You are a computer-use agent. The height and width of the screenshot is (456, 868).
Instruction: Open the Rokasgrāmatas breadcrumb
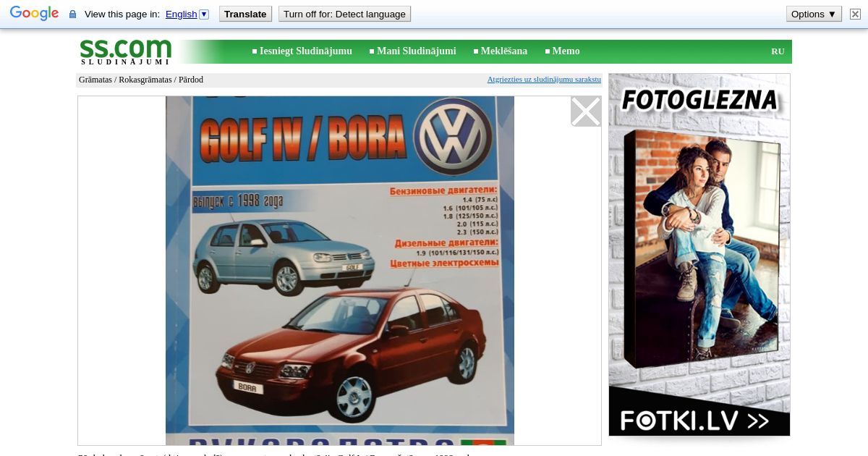point(145,80)
